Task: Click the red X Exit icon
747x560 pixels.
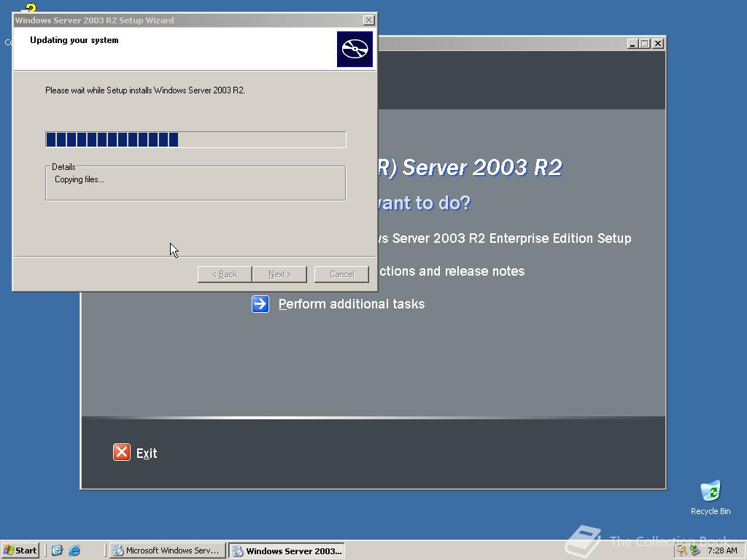Action: coord(122,452)
